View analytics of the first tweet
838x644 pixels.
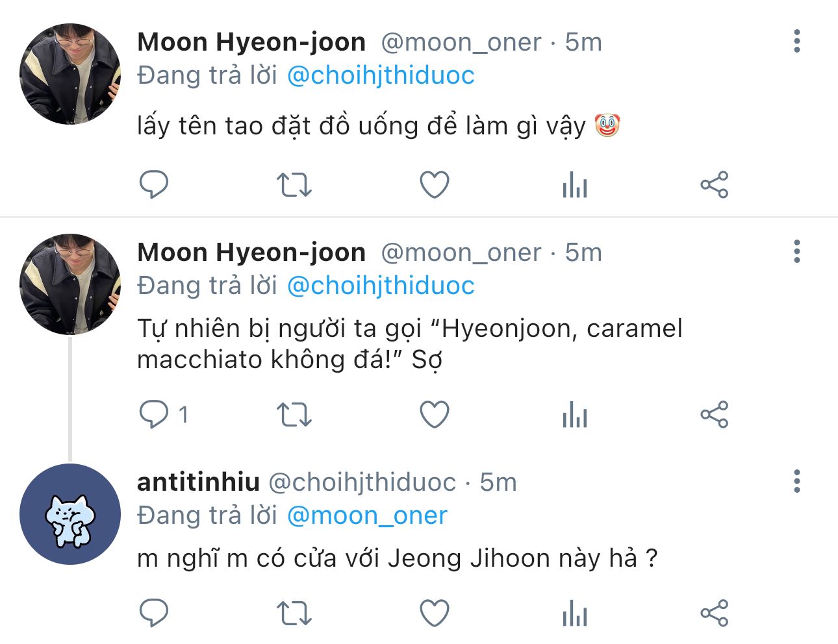[575, 185]
